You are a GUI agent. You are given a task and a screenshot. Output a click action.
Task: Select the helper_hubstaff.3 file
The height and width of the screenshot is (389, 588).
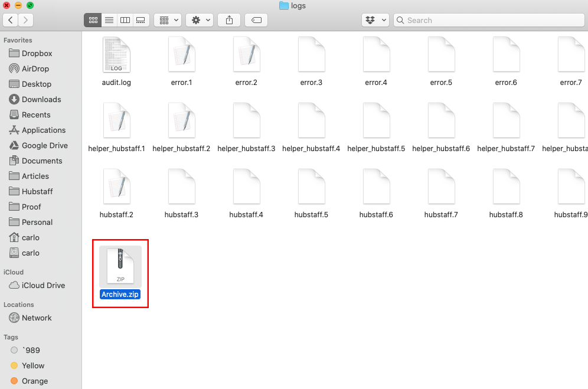click(x=246, y=128)
